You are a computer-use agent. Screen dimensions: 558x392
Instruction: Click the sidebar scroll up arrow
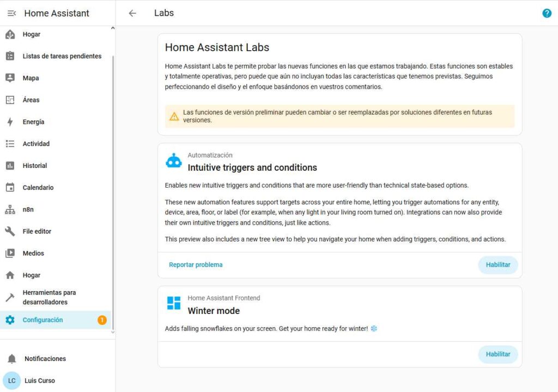(113, 28)
